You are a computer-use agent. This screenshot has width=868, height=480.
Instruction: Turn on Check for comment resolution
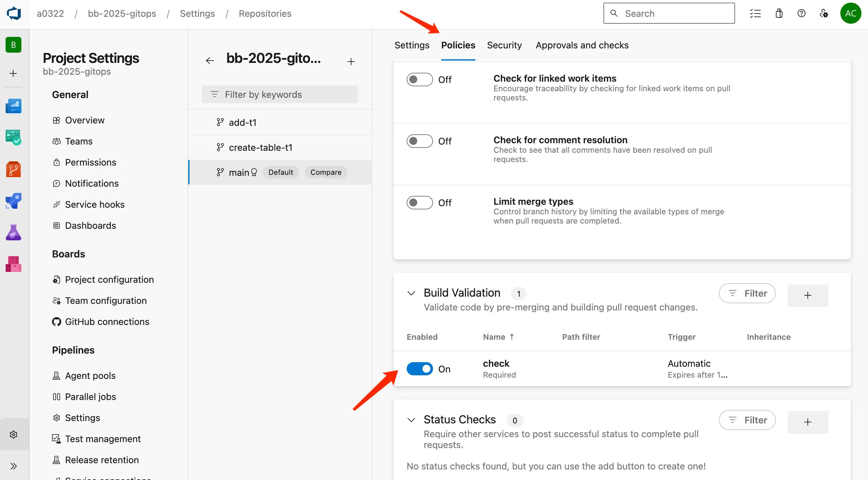(x=419, y=141)
